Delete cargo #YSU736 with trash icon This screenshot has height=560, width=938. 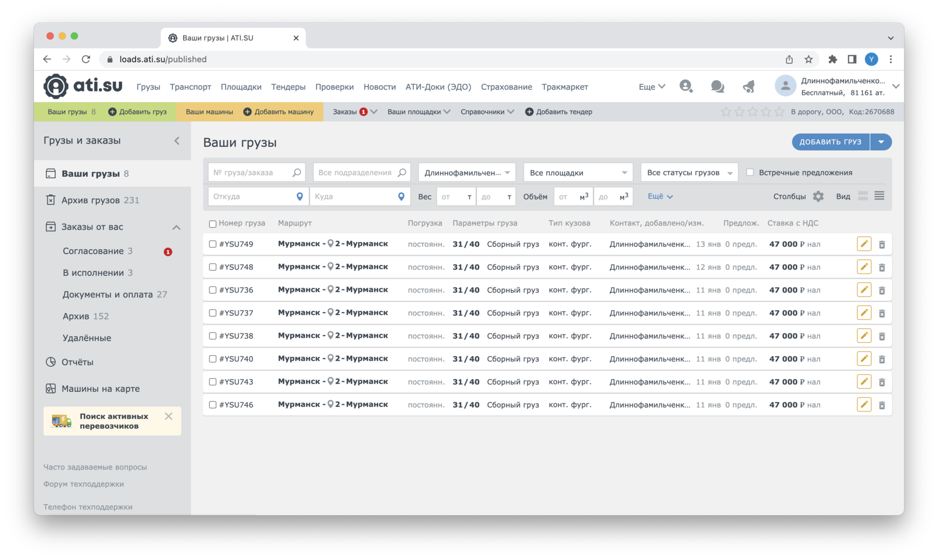[x=882, y=290]
